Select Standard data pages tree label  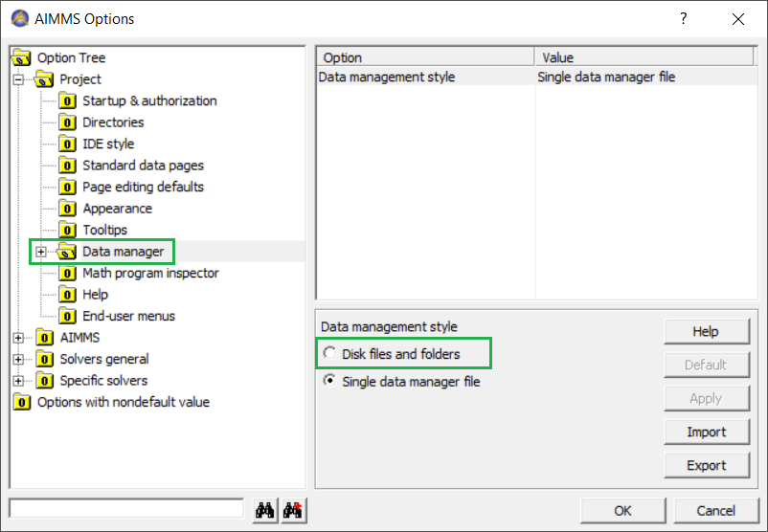click(143, 166)
